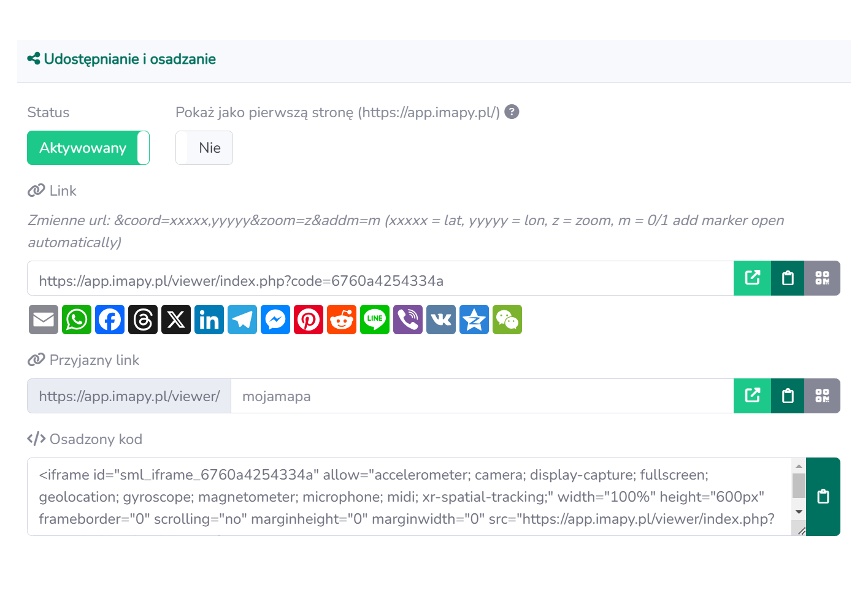The height and width of the screenshot is (601, 868).
Task: Toggle the 'Nie' first page switch
Action: (204, 148)
